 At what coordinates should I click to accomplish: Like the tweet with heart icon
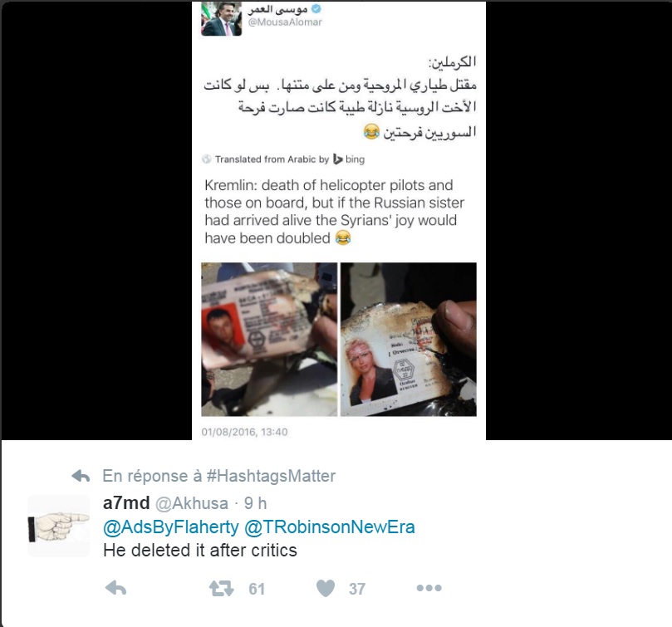click(x=326, y=589)
